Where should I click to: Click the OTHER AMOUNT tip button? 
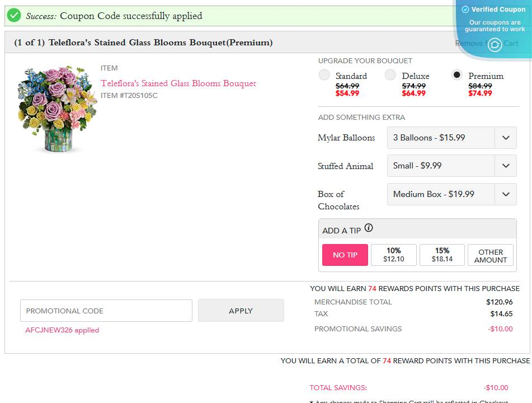(x=490, y=255)
